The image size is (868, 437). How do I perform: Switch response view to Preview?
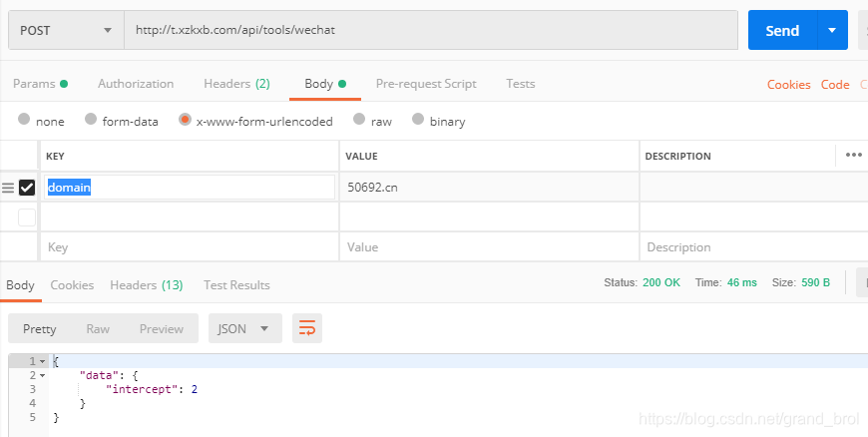pyautogui.click(x=161, y=328)
